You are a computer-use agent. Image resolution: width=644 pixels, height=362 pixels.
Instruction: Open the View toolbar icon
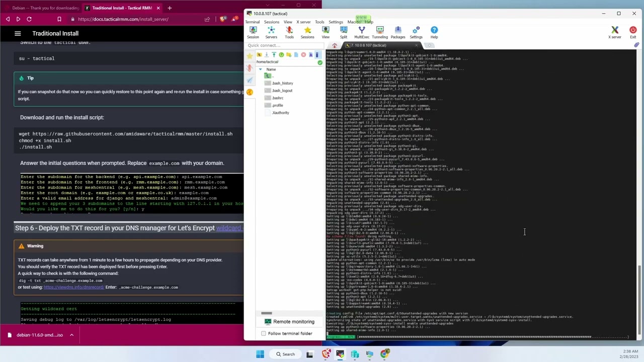[326, 33]
